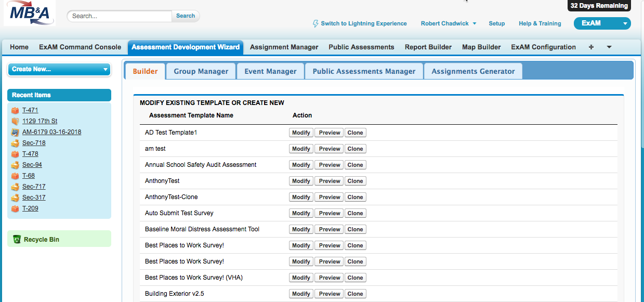The height and width of the screenshot is (302, 644).
Task: Click the MB&A logo
Action: click(30, 13)
